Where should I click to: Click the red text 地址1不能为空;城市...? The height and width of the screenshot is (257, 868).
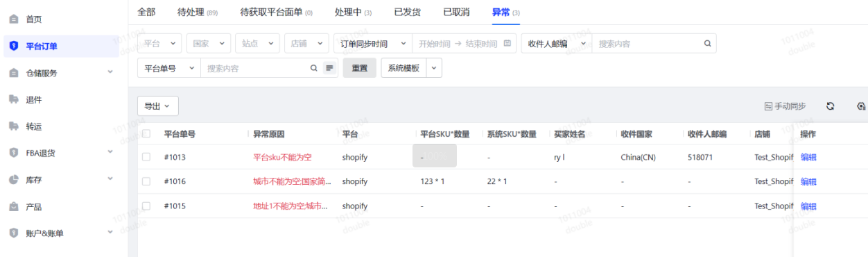pyautogui.click(x=290, y=206)
